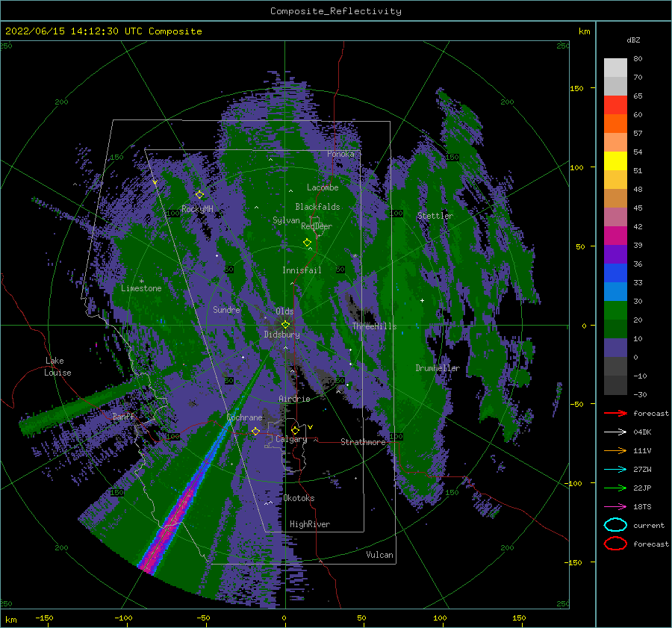Click the ThreeHills label
Viewport: 672px width, 628px height.
[374, 326]
